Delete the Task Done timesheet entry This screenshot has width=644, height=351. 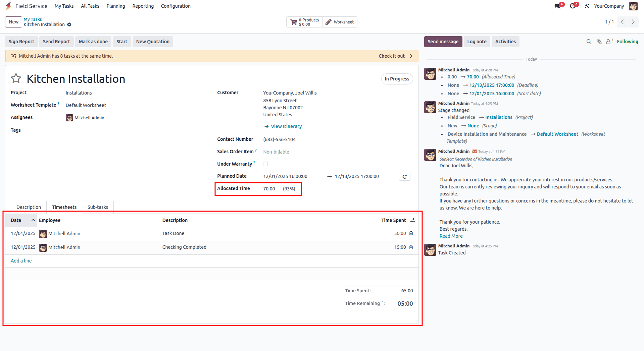coord(411,233)
